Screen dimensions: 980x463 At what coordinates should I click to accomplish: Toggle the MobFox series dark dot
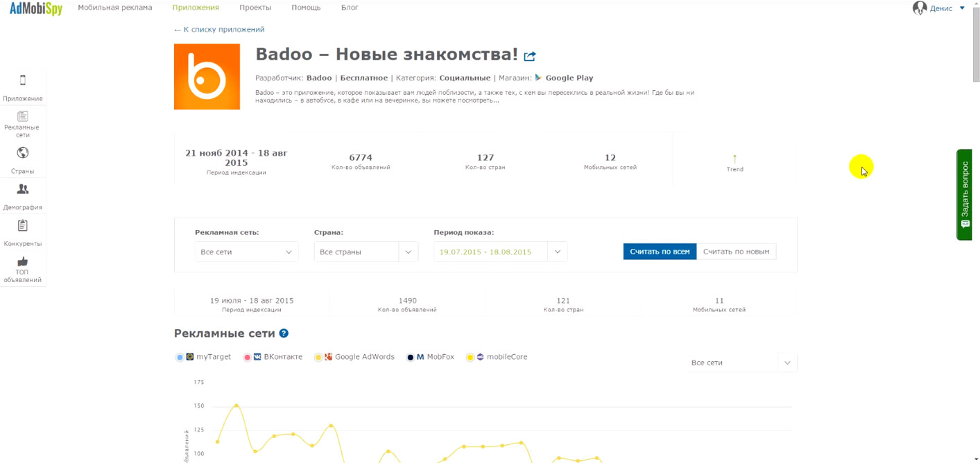coord(411,358)
